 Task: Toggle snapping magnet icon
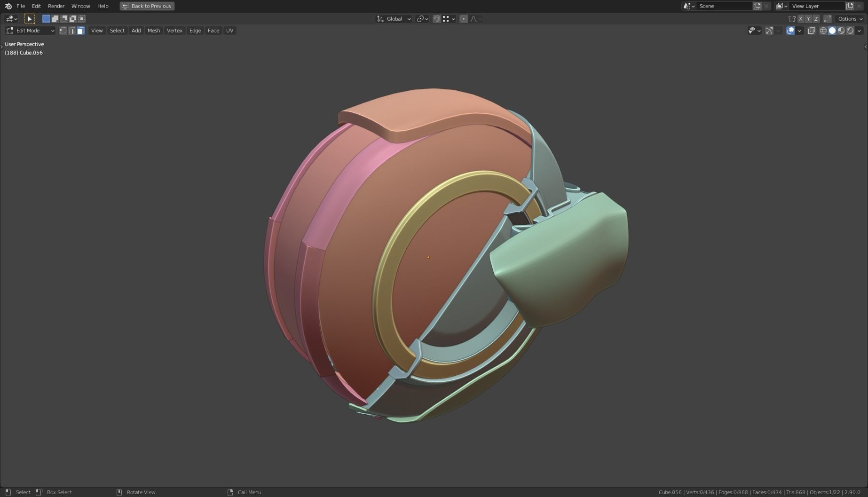pos(437,19)
